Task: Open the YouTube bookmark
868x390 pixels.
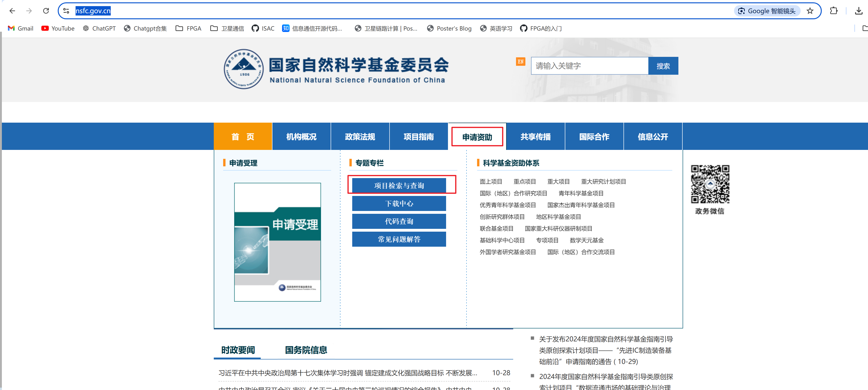Action: point(58,28)
